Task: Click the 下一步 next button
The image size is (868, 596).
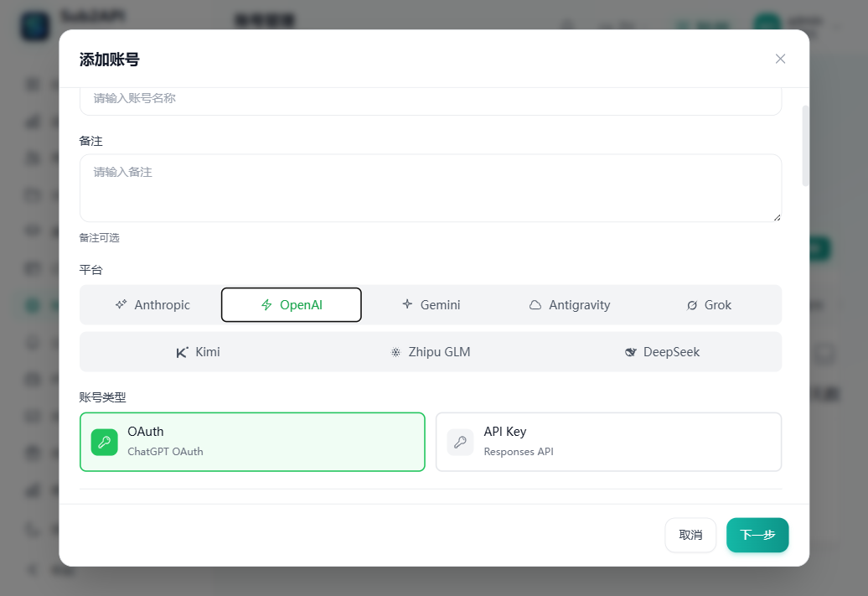Action: (757, 535)
